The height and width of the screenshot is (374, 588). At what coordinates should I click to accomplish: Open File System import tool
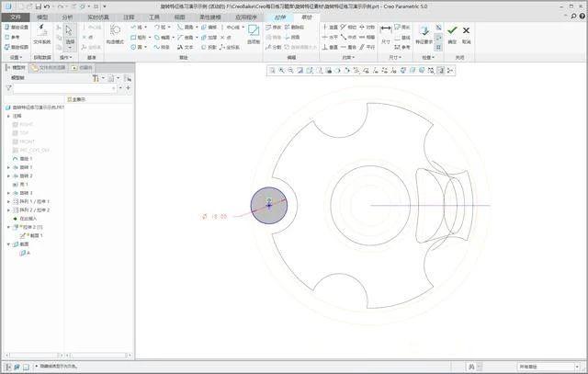(x=41, y=35)
